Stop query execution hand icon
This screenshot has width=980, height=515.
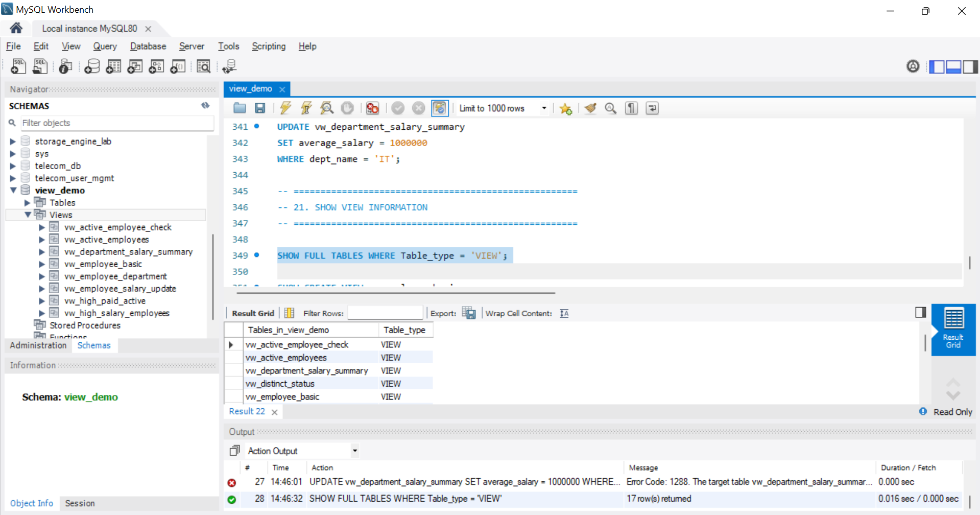click(x=347, y=108)
